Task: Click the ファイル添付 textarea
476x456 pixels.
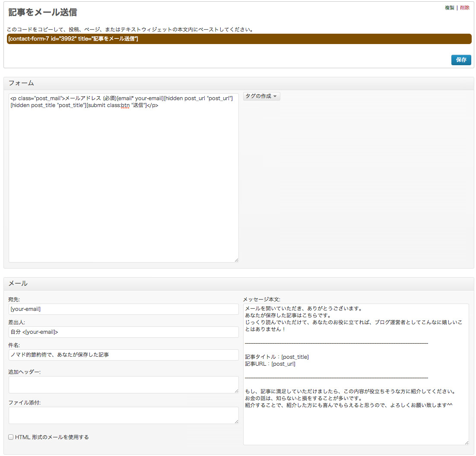Action: (124, 415)
